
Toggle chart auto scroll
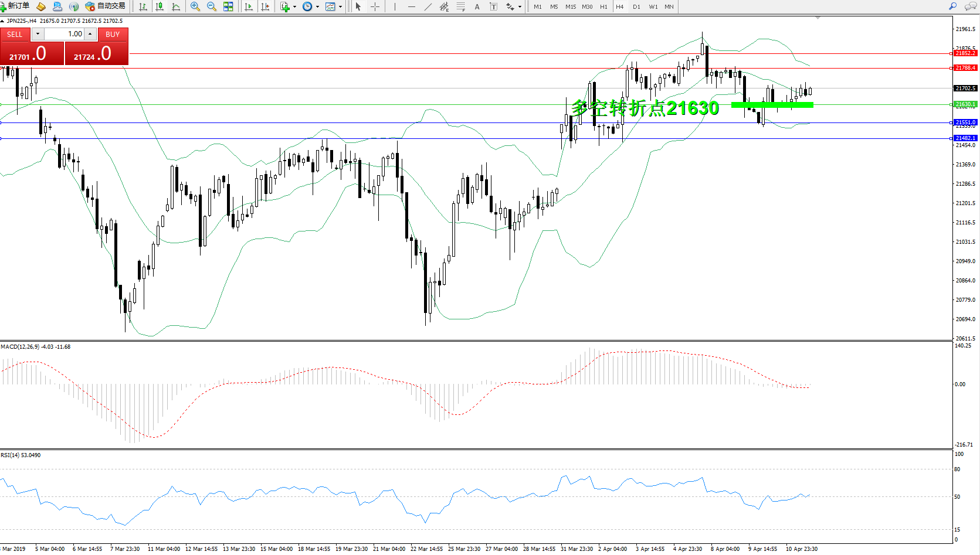[x=249, y=6]
